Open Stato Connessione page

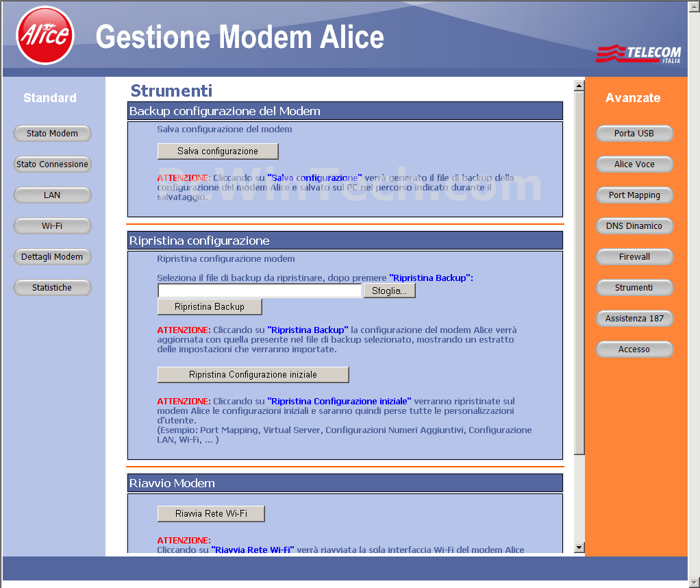pos(52,164)
